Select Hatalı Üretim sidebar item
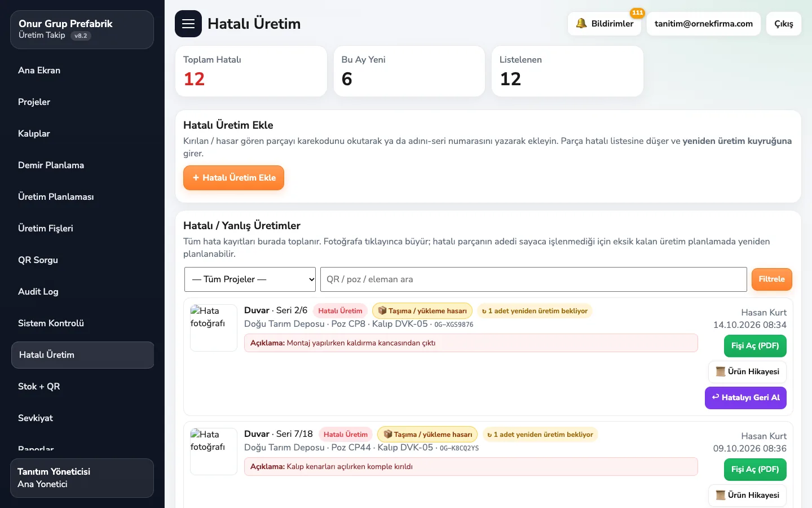The height and width of the screenshot is (508, 812). tap(82, 355)
